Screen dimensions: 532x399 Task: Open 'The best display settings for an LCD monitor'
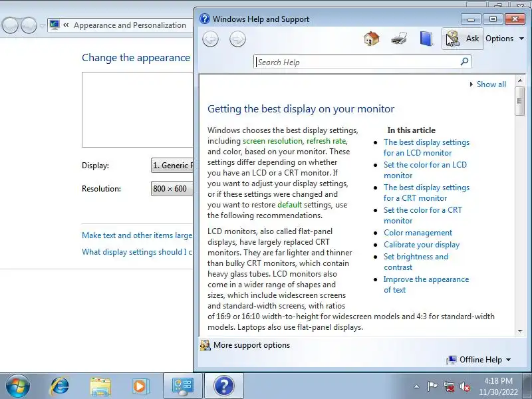point(426,148)
